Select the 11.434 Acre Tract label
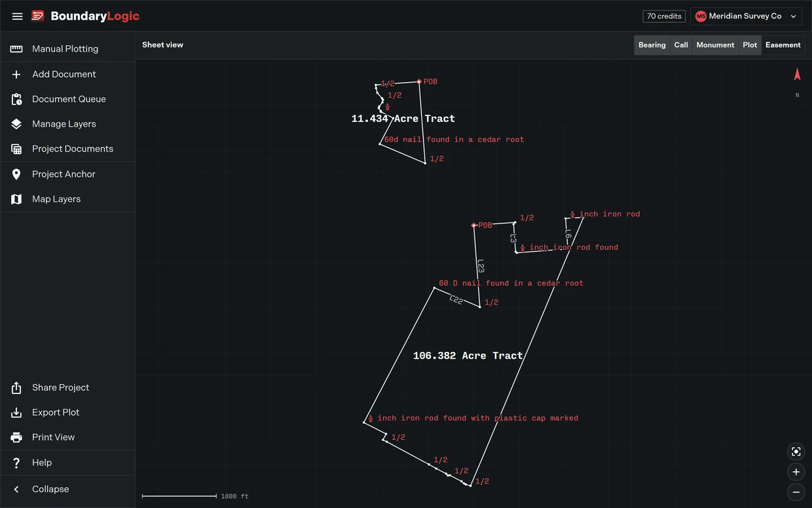This screenshot has height=508, width=812. click(403, 119)
